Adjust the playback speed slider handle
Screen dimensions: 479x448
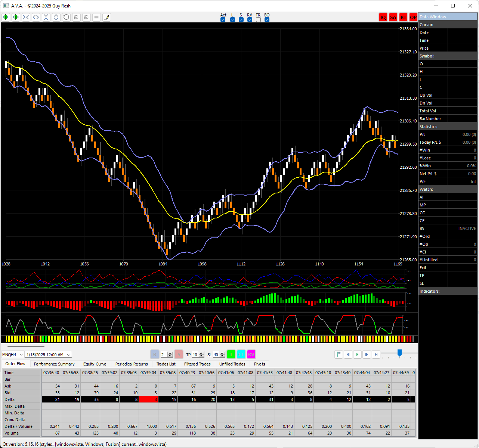(x=399, y=353)
